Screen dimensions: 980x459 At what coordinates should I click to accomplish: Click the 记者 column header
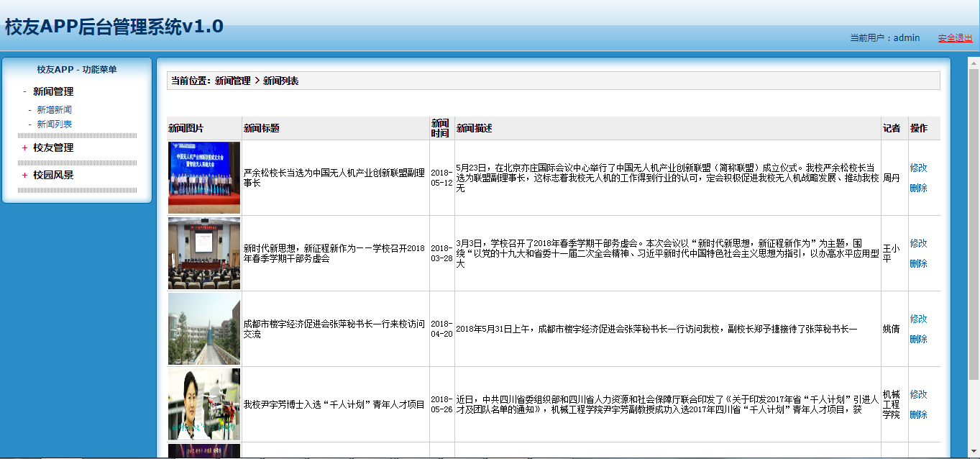click(x=892, y=128)
